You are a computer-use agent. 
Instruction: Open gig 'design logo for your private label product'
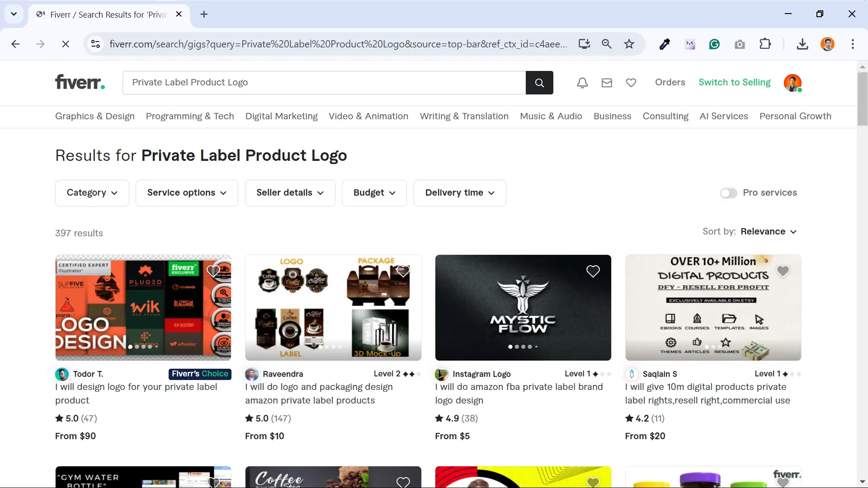point(136,394)
